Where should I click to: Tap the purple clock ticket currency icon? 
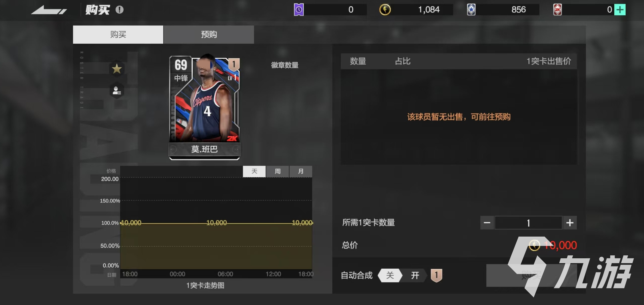pyautogui.click(x=299, y=10)
